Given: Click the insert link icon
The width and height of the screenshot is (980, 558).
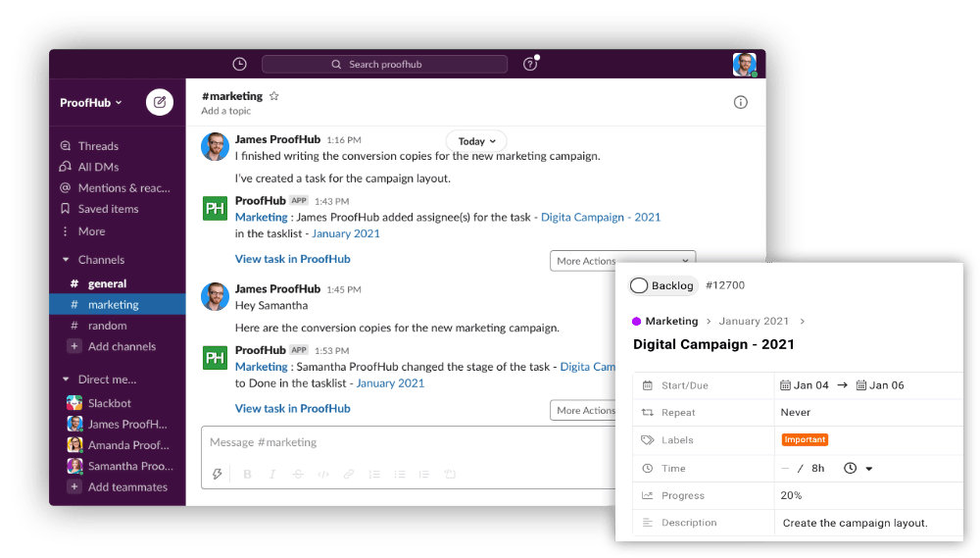Looking at the screenshot, I should point(349,474).
